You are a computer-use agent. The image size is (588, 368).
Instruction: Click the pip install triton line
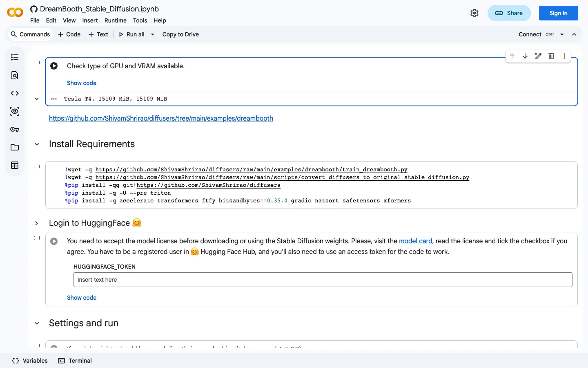point(118,193)
